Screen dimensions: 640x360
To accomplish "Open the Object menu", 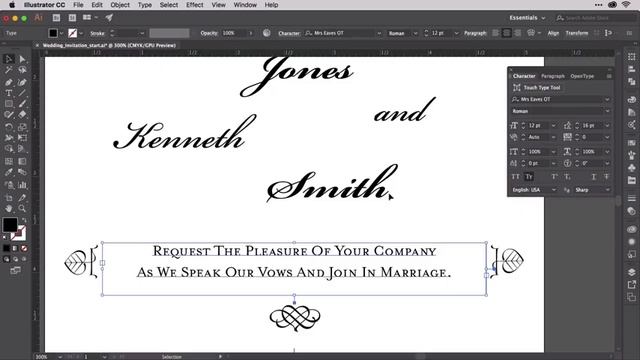I will click(x=120, y=5).
